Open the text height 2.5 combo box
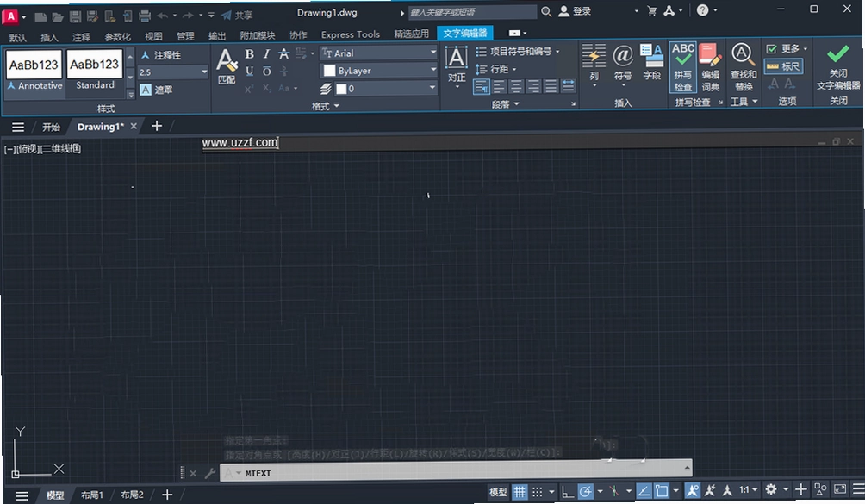 click(172, 72)
